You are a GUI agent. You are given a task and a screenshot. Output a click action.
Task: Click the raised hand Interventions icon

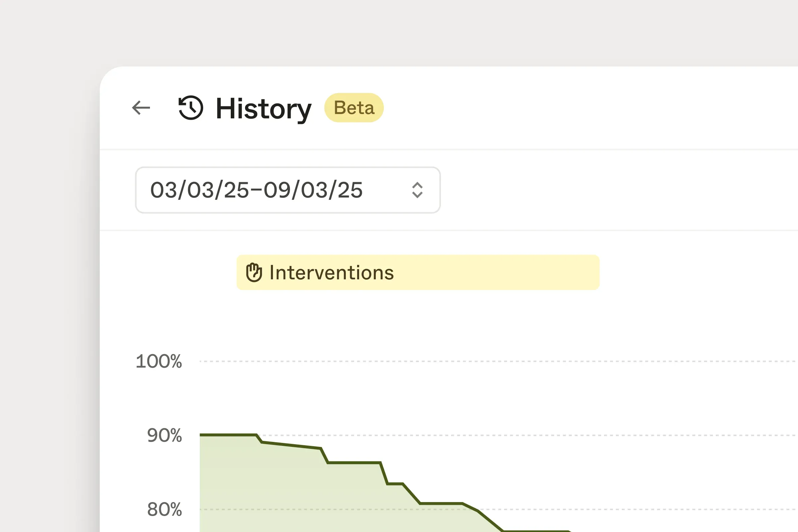(x=254, y=272)
